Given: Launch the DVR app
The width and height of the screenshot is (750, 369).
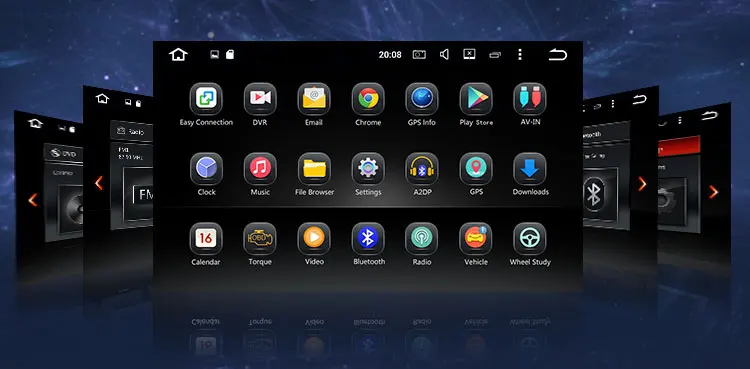Looking at the screenshot, I should [260, 99].
